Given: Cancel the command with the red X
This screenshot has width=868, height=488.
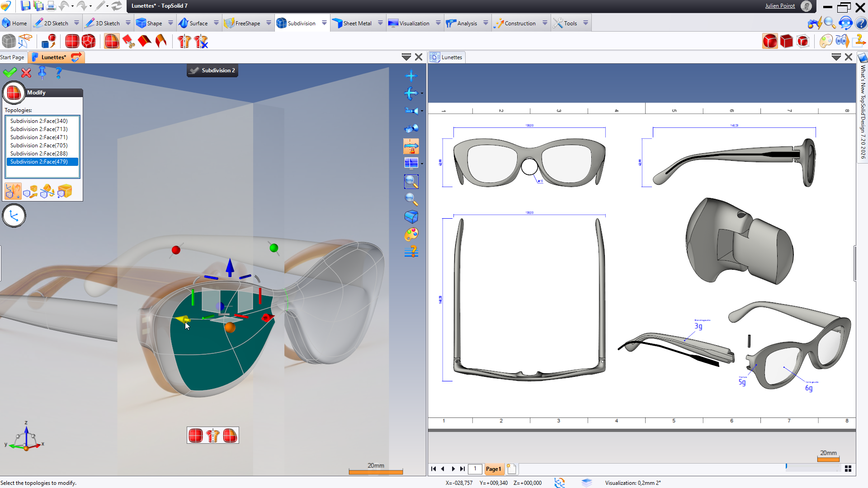Looking at the screenshot, I should pyautogui.click(x=26, y=72).
